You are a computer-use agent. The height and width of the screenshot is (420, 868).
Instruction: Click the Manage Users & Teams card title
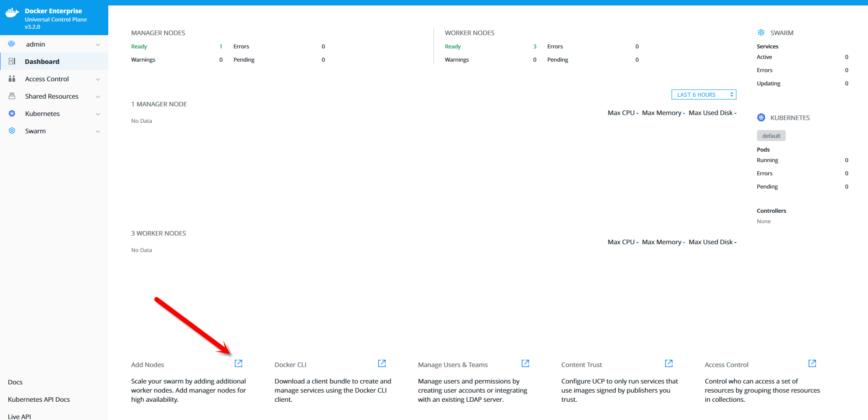coord(453,365)
